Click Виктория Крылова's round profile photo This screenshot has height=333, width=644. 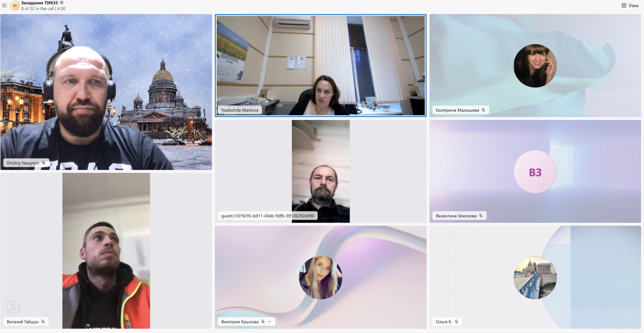320,278
